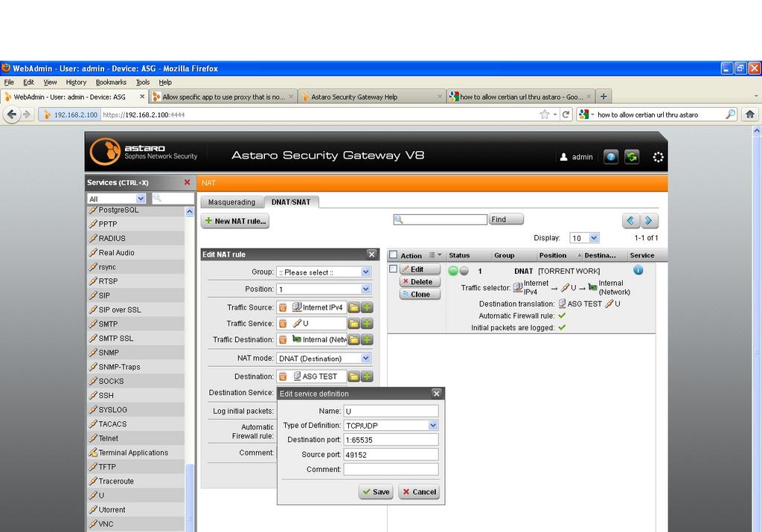Open the Firefox Tools menu
Screen dimensions: 762x532
[x=142, y=82]
